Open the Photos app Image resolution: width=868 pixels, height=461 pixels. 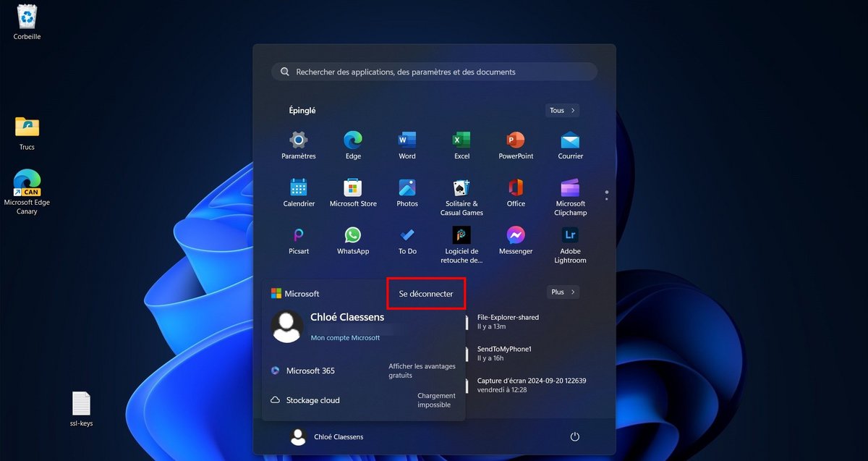pyautogui.click(x=407, y=193)
